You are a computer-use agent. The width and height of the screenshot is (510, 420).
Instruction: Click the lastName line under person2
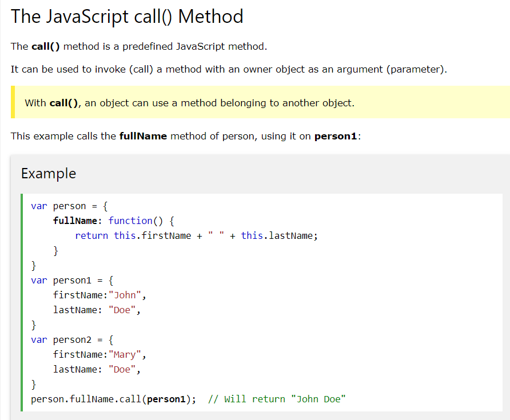pos(96,369)
